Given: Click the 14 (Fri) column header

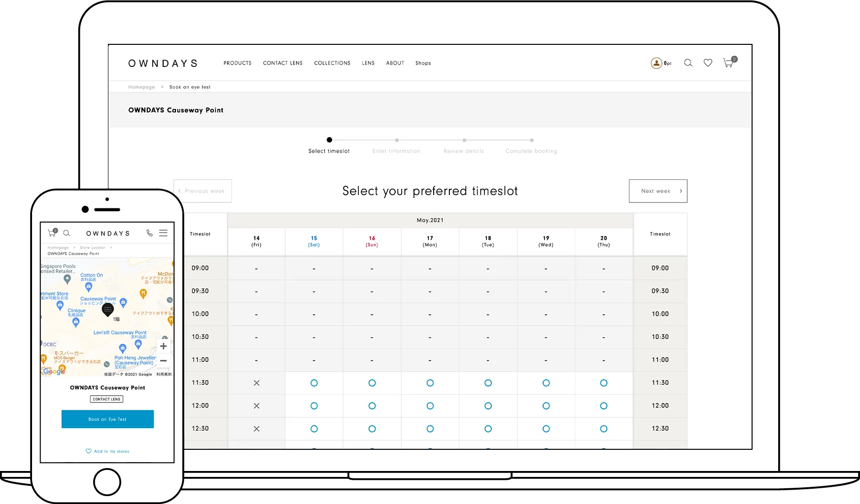Looking at the screenshot, I should (x=256, y=241).
